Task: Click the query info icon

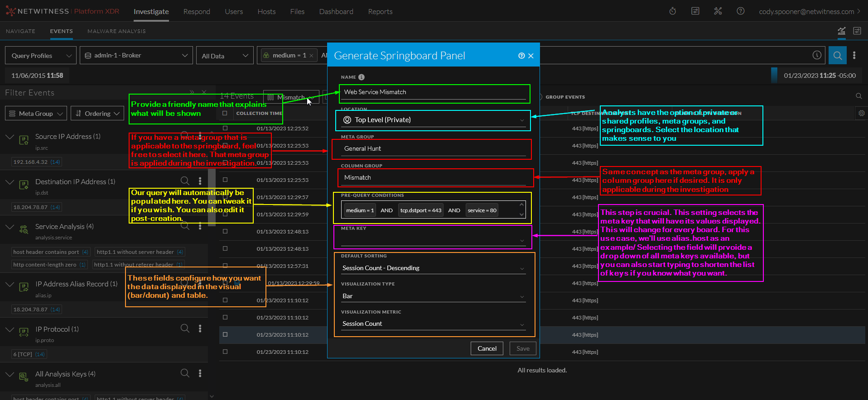Action: tap(817, 55)
